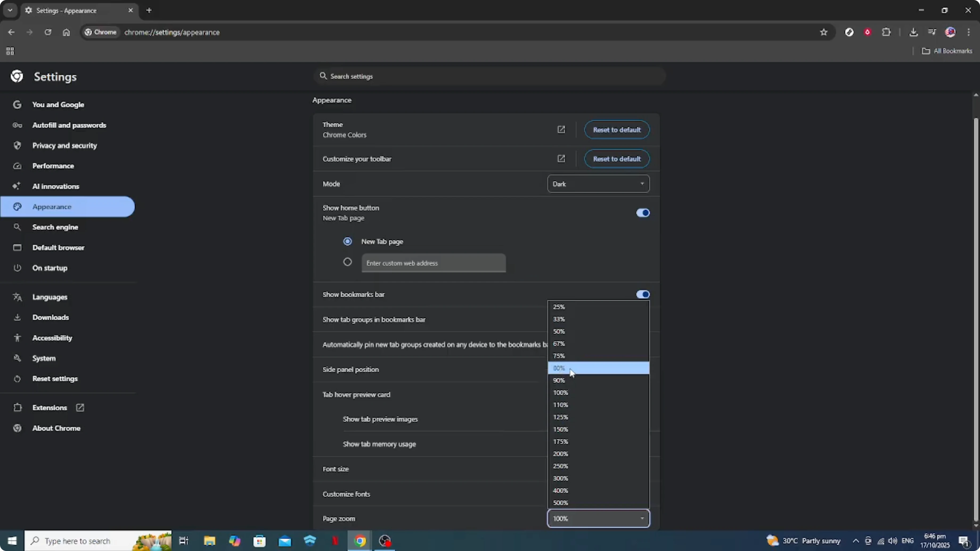Choose 80% in the page zoom list
This screenshot has height=551, width=980.
(598, 368)
